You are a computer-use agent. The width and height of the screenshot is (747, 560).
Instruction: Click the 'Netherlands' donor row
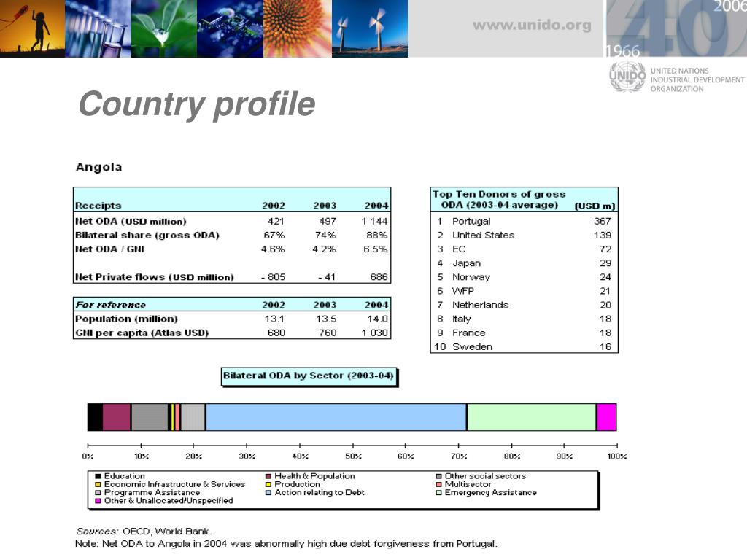pos(524,305)
